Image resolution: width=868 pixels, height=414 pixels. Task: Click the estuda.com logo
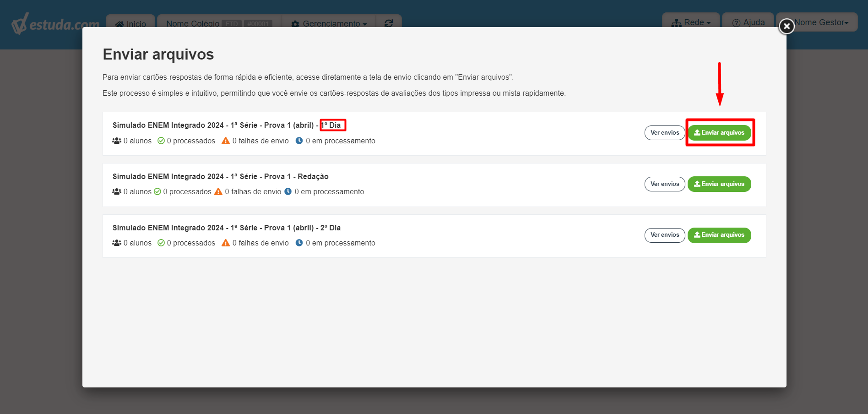click(55, 24)
